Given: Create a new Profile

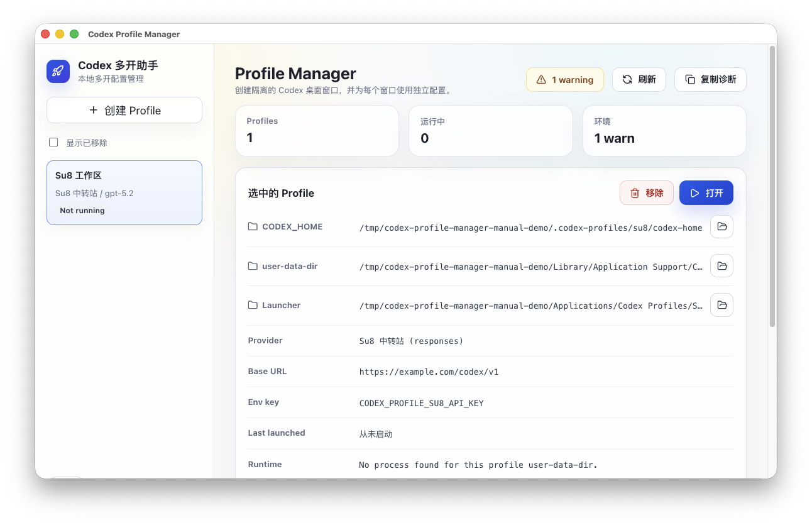Looking at the screenshot, I should click(x=124, y=110).
